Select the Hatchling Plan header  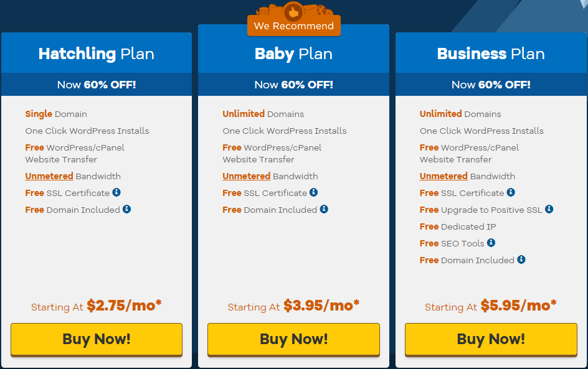point(97,54)
